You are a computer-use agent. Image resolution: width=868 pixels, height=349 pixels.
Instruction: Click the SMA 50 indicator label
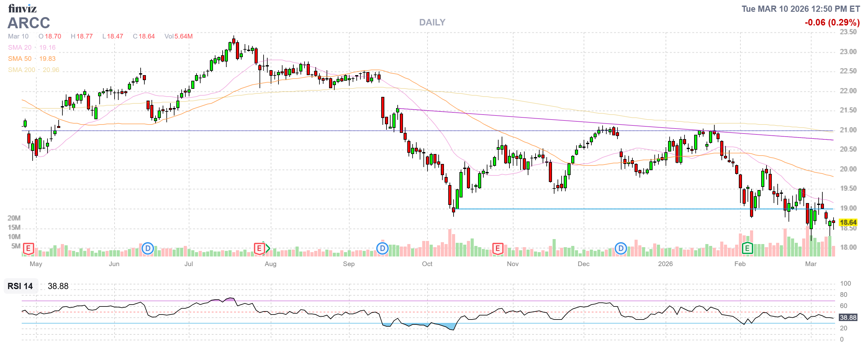20,59
